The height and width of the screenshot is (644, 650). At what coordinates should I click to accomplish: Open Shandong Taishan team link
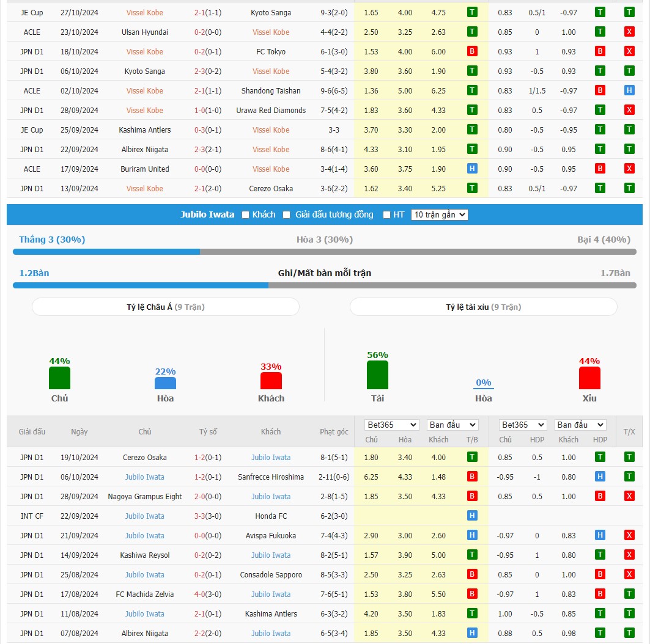(271, 90)
